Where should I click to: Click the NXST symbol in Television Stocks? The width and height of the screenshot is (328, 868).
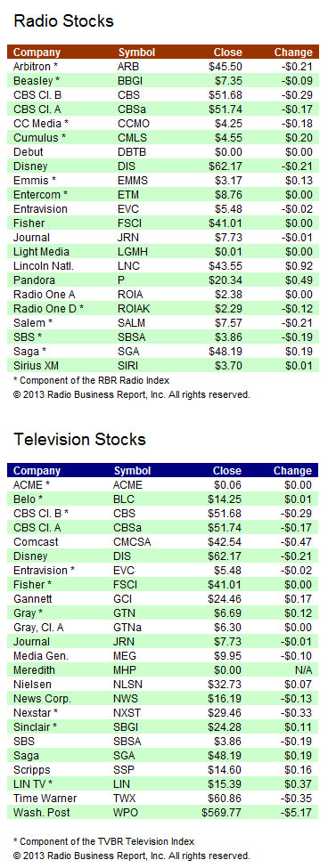pos(127,726)
